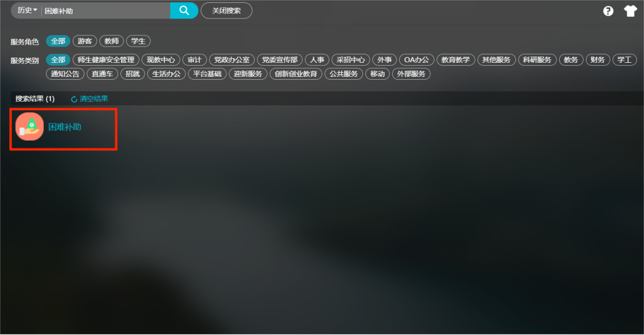
Task: Expand the 历史 search history dropdown
Action: (27, 10)
